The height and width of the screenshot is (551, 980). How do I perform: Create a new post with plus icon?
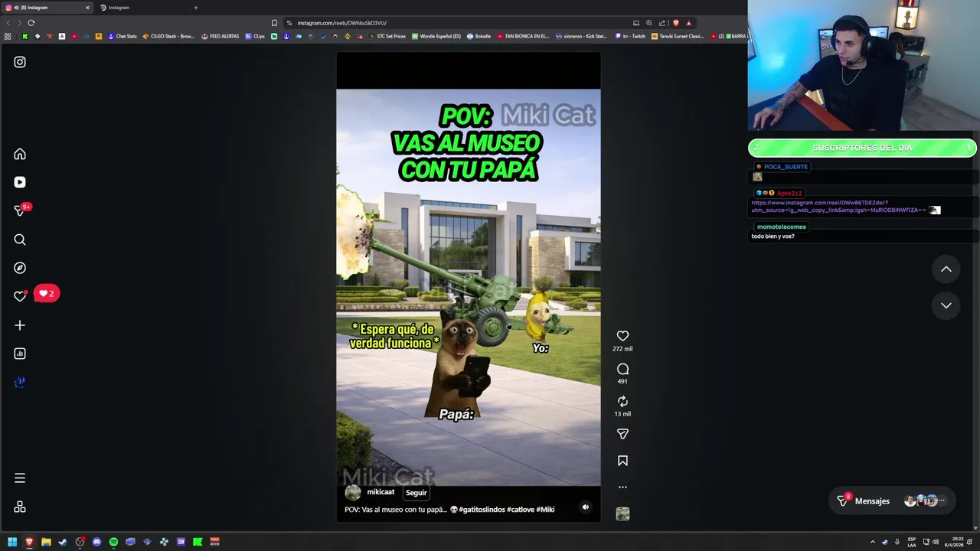pos(20,325)
